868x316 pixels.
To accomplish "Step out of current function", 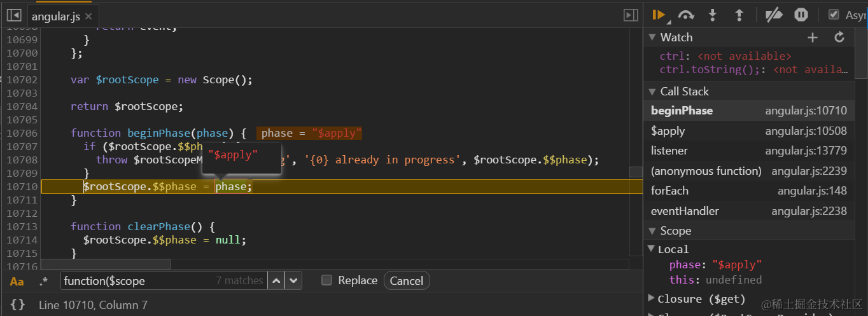I will coord(739,15).
